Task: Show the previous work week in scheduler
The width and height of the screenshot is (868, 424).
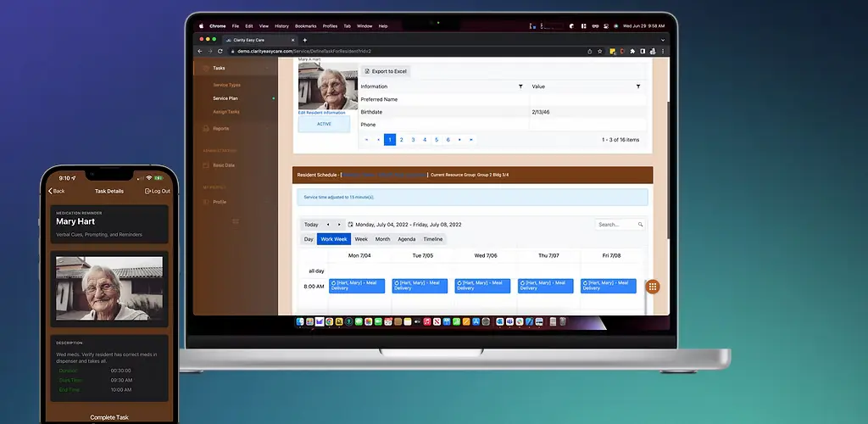Action: pyautogui.click(x=328, y=225)
